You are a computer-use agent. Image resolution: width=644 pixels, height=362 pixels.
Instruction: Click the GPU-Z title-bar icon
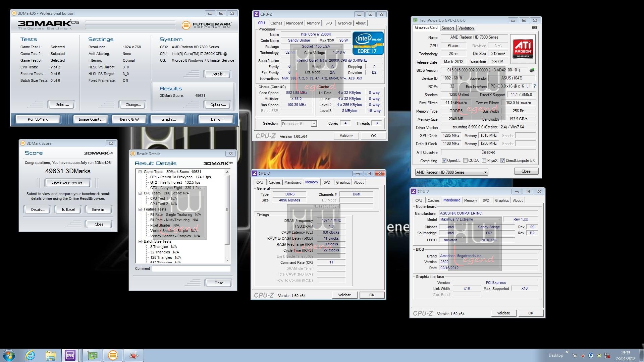(415, 20)
